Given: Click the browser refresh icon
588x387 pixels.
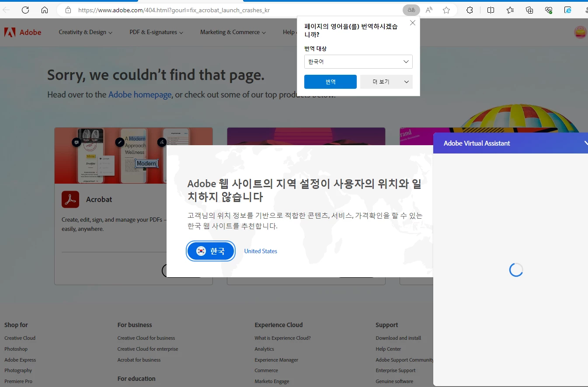Looking at the screenshot, I should tap(25, 10).
